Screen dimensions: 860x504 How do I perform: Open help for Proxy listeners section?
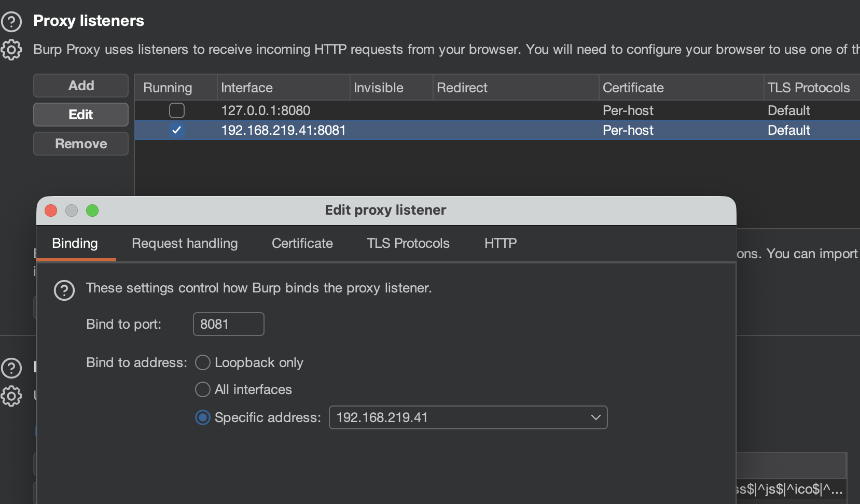pos(11,22)
